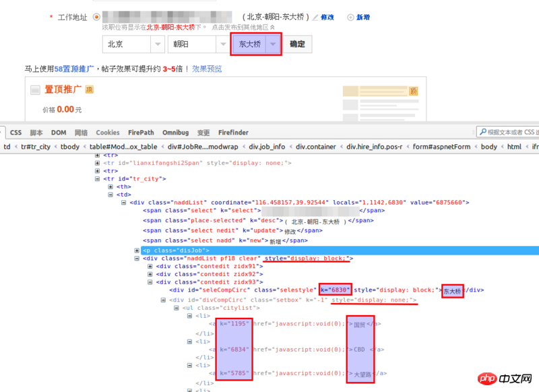Select html in the breadcrumb path
Viewport: 539px width, 392px height.
pos(514,147)
